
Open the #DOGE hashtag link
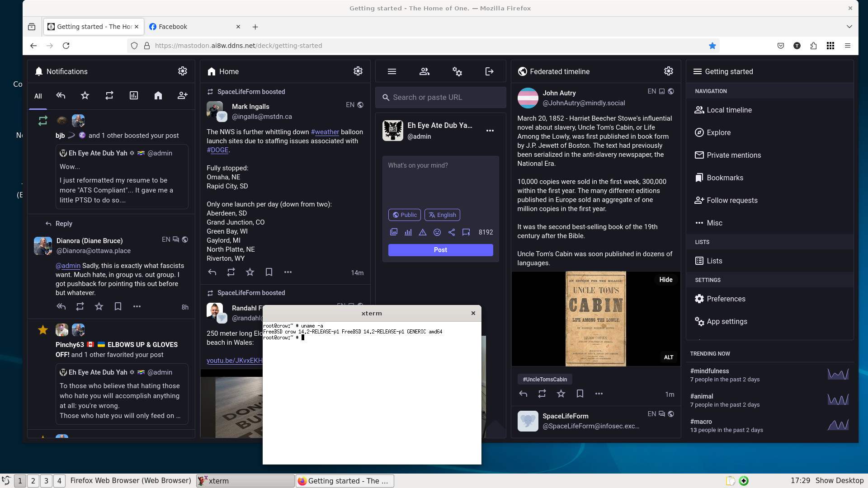click(x=217, y=150)
